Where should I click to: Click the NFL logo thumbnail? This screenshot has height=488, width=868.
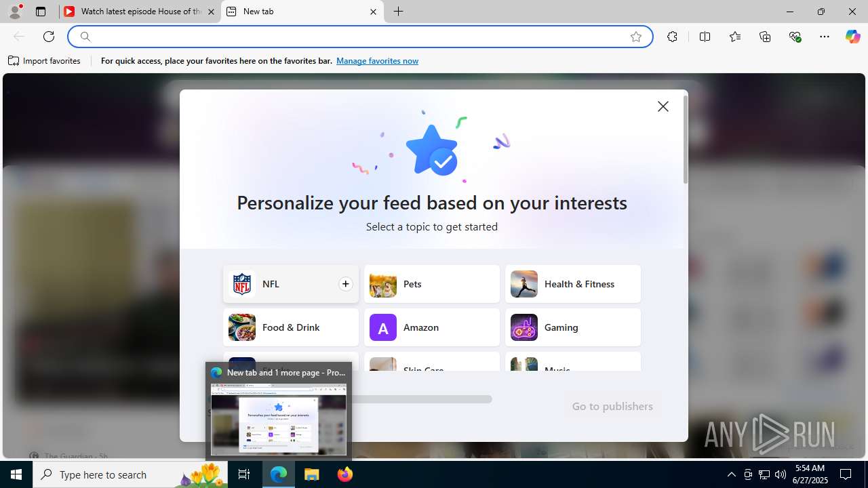coord(241,284)
